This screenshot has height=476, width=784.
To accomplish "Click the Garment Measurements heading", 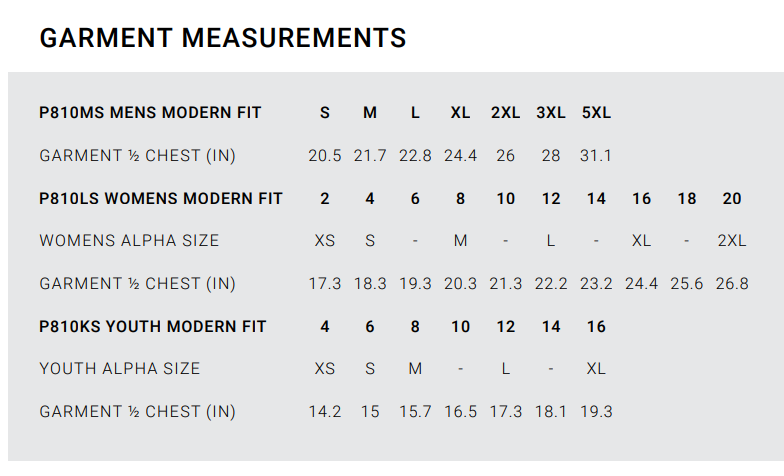I will [x=222, y=38].
